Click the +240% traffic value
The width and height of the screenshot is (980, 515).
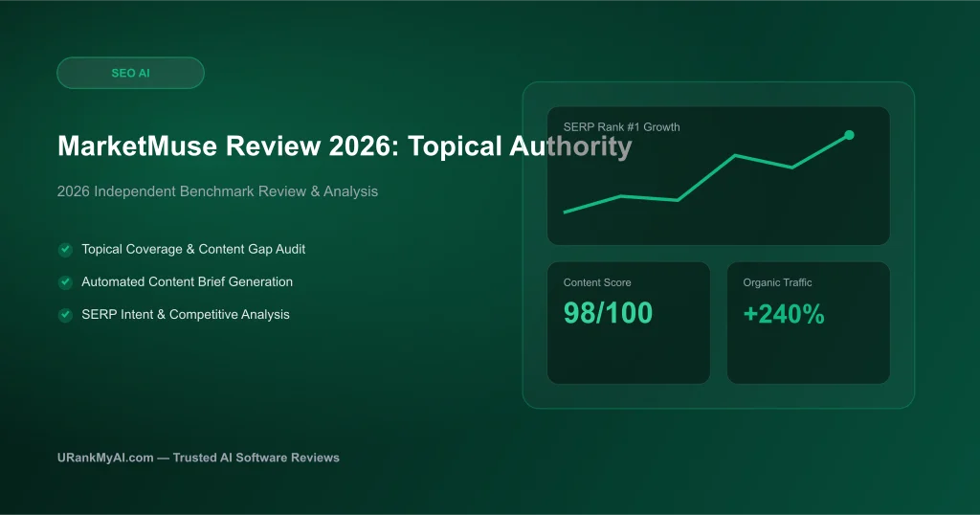[x=783, y=314]
